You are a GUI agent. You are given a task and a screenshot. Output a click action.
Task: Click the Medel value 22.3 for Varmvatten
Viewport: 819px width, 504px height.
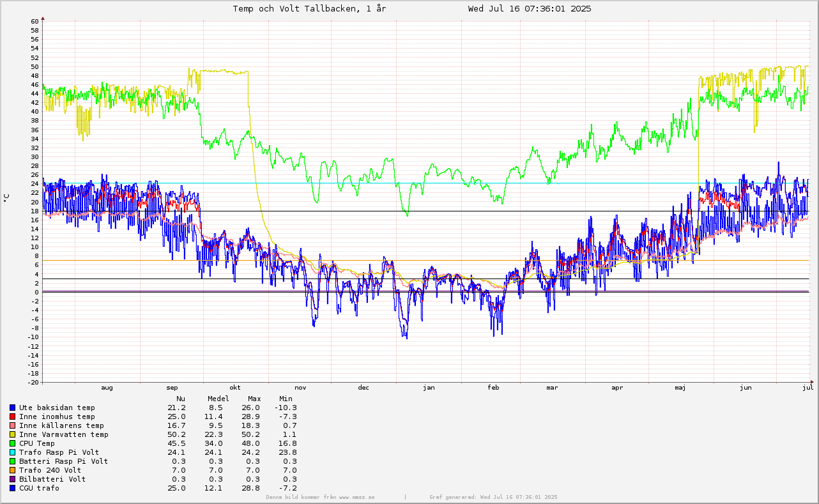[x=213, y=434]
